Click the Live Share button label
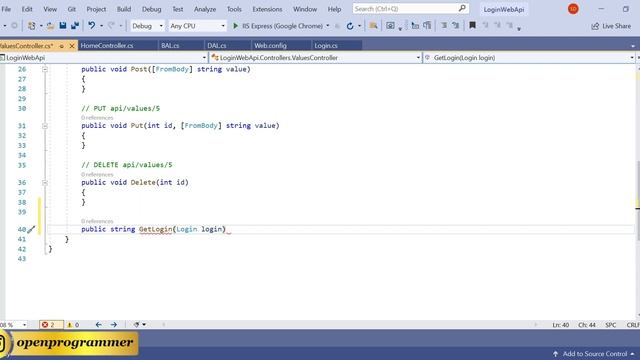Image resolution: width=640 pixels, height=360 pixels. [616, 26]
